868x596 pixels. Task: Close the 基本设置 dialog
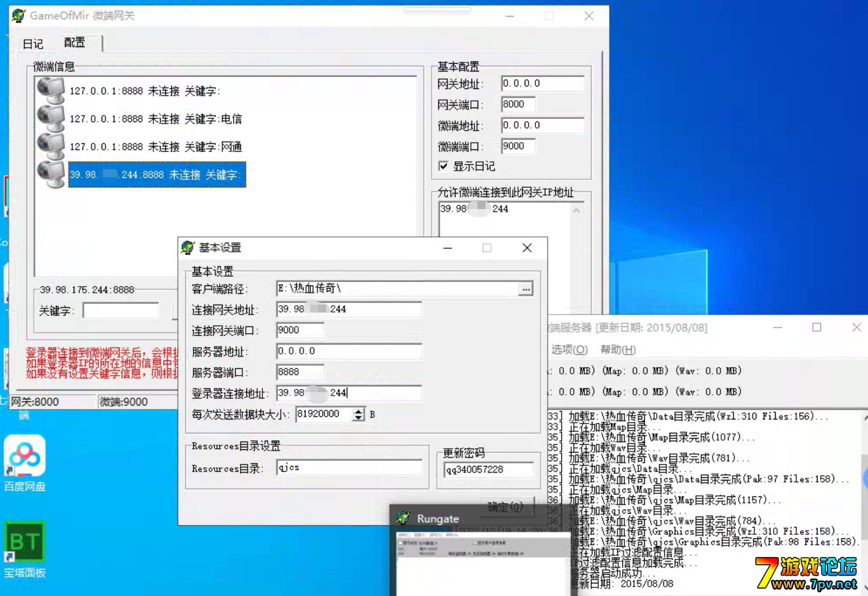pyautogui.click(x=527, y=248)
